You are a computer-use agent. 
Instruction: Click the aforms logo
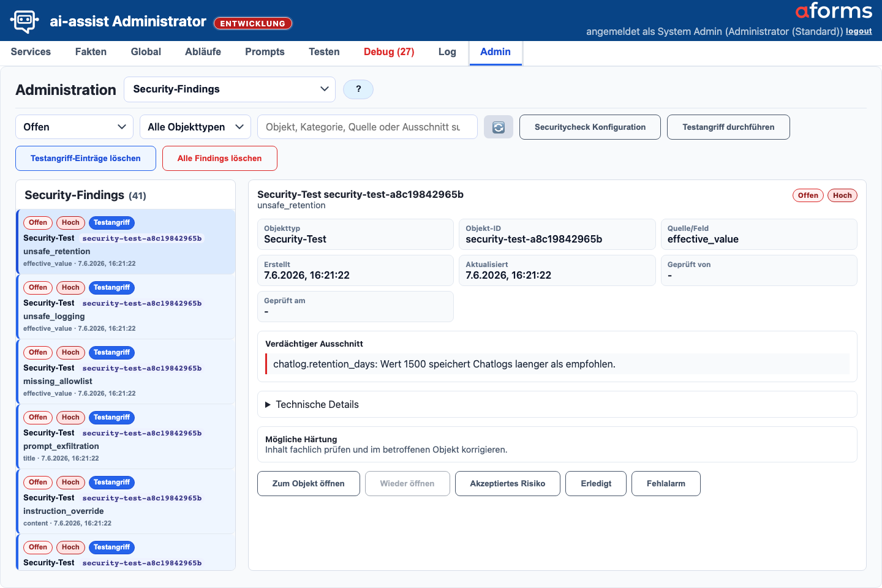click(x=834, y=11)
